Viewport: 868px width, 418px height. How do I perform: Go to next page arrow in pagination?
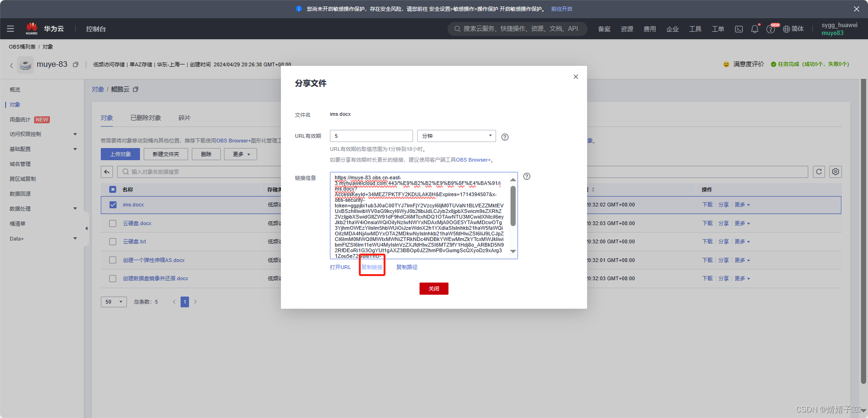click(196, 302)
